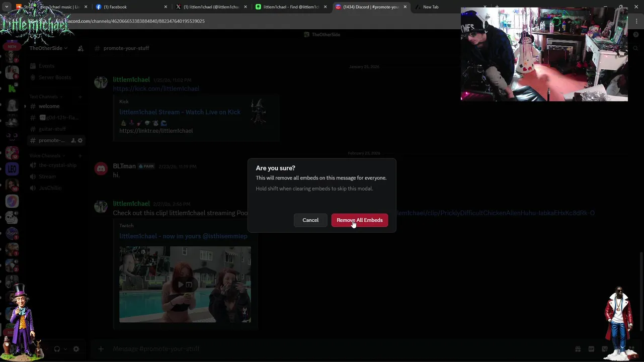Image resolution: width=644 pixels, height=362 pixels.
Task: Open edit channel gear for promote-your-stuff
Action: coord(80,140)
